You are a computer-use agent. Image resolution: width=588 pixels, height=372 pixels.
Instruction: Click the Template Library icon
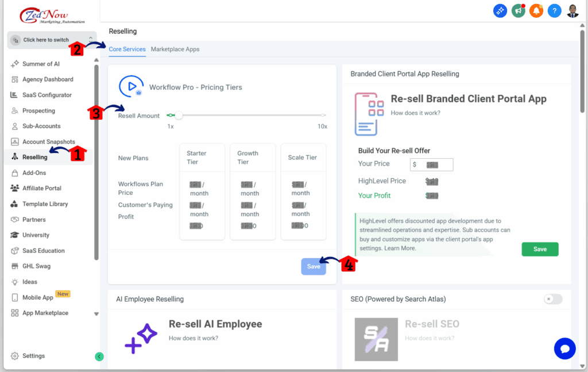click(14, 204)
